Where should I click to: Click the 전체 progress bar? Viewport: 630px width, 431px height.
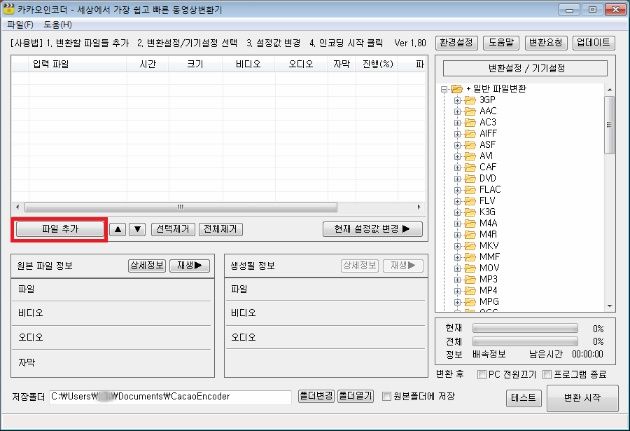click(x=525, y=342)
